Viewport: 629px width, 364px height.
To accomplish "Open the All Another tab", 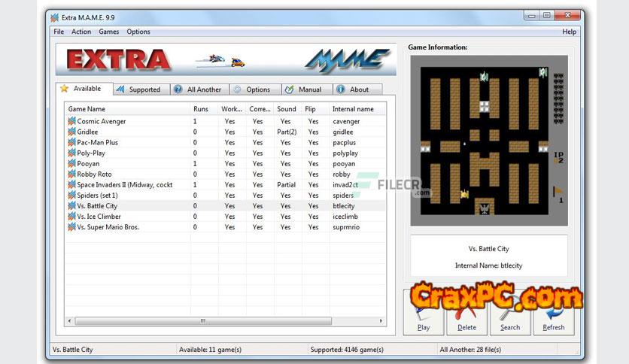I will point(198,89).
